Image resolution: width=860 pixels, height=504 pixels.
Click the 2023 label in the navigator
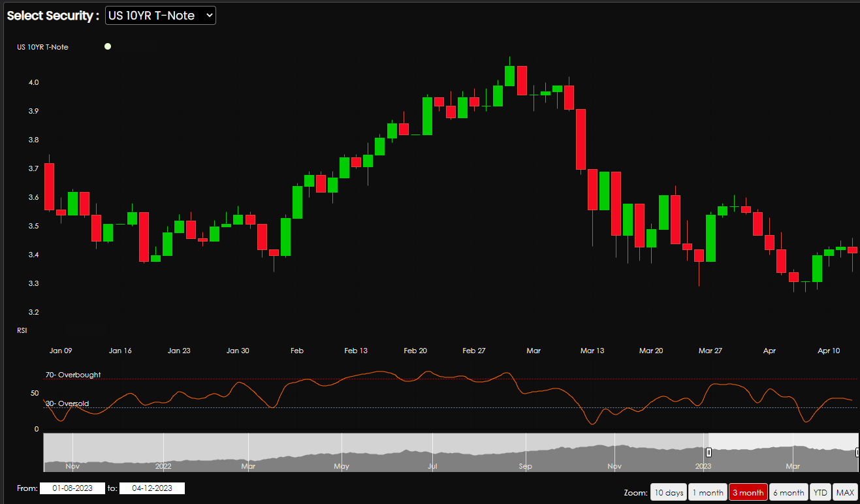click(703, 466)
